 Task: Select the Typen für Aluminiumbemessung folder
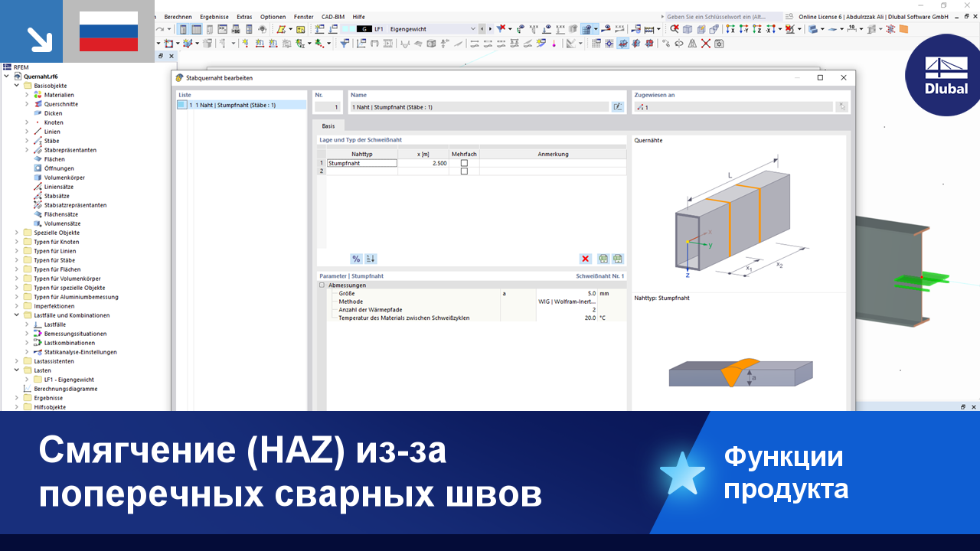pos(76,297)
